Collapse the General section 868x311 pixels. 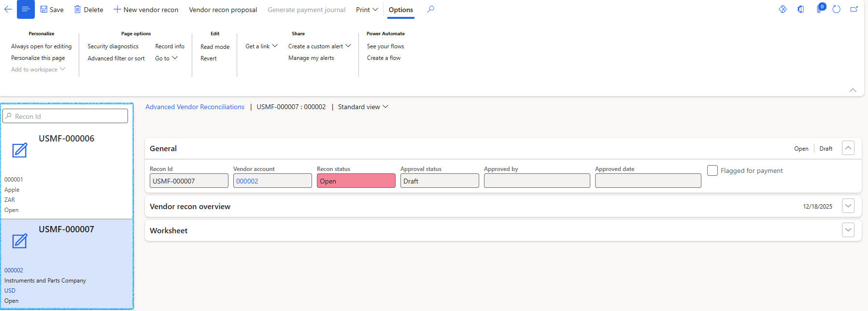coord(848,148)
